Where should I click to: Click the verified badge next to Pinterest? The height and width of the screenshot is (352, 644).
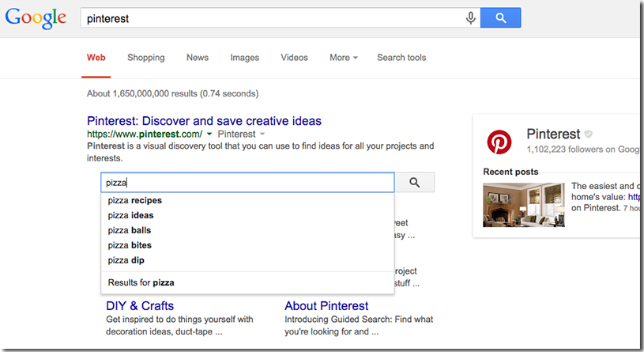pyautogui.click(x=588, y=134)
